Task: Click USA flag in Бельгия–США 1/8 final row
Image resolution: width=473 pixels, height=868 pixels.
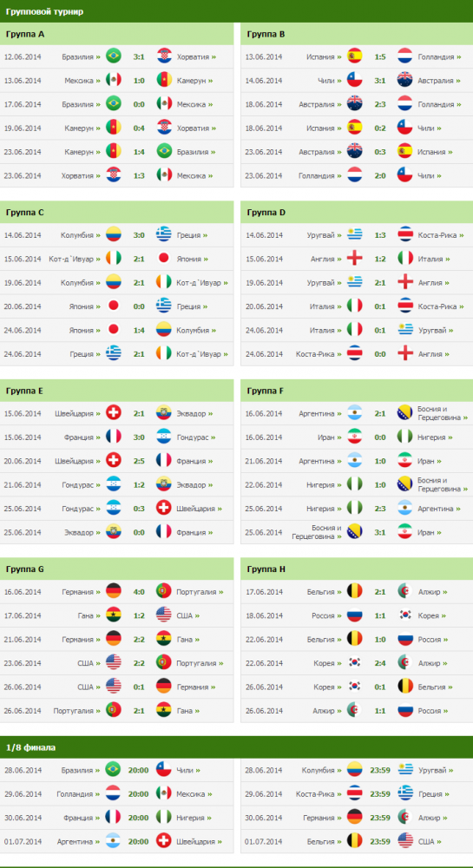Action: pyautogui.click(x=405, y=841)
